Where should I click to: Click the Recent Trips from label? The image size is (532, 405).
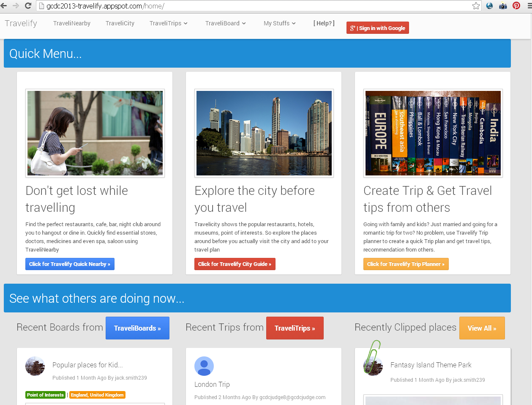(x=224, y=327)
